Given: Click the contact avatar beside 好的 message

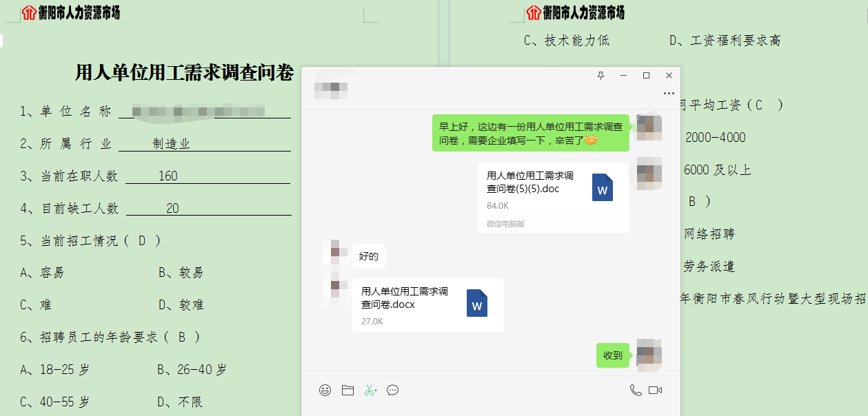Looking at the screenshot, I should [335, 253].
